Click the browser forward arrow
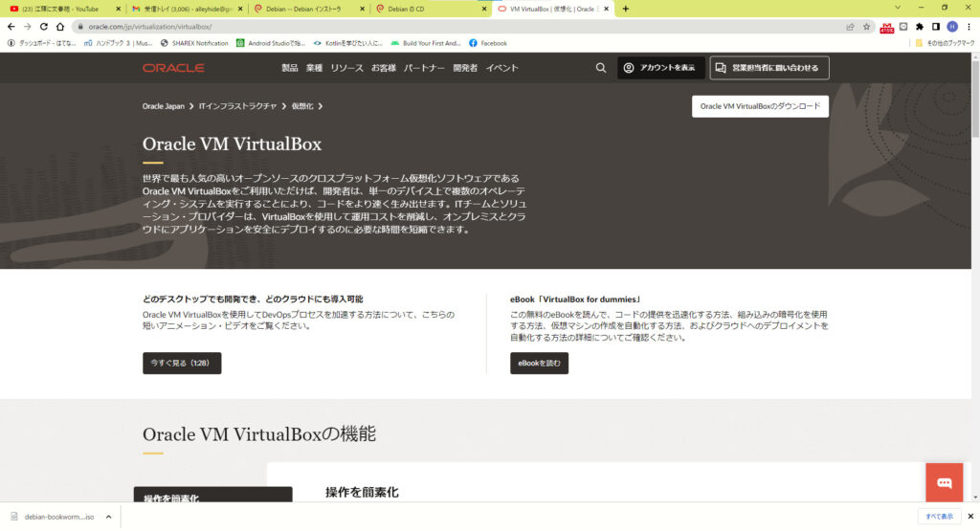The image size is (980, 531). coord(28,26)
